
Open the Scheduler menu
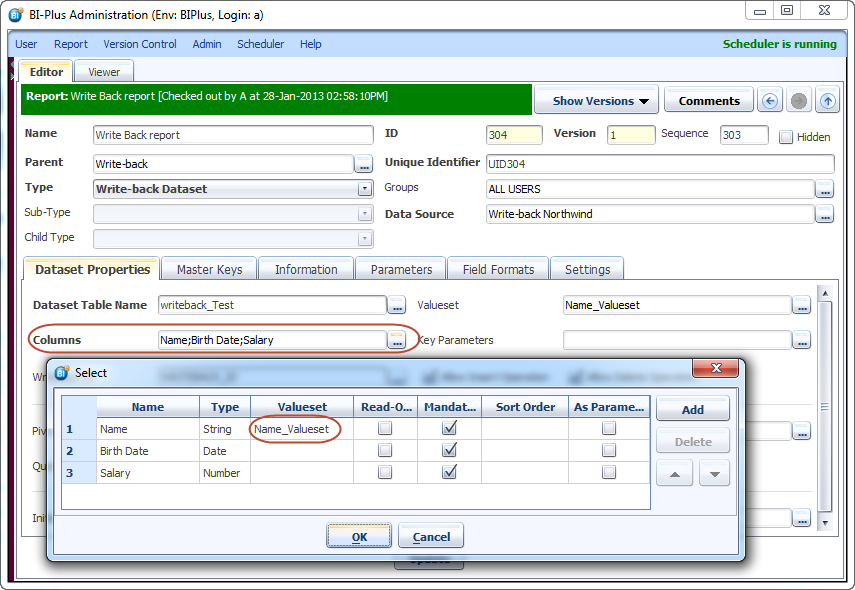coord(260,44)
